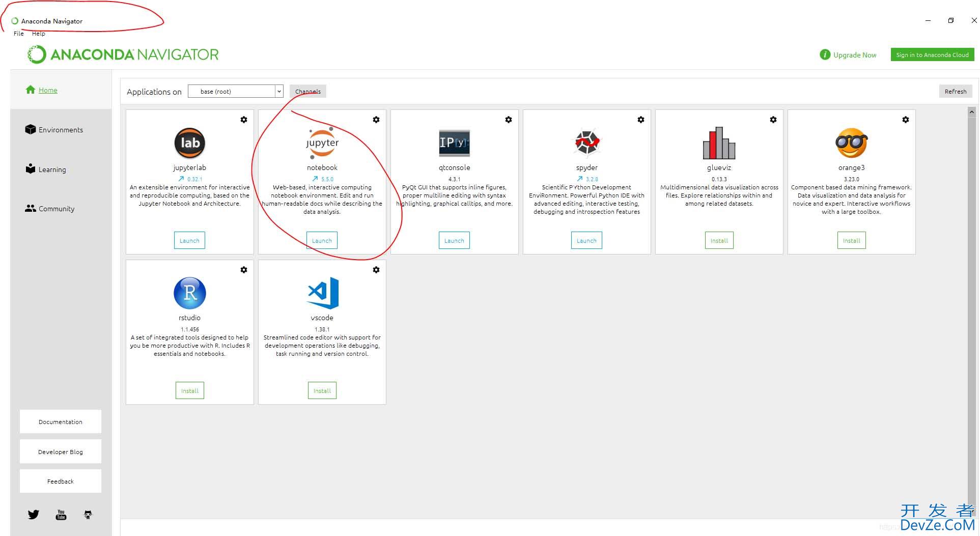980x536 pixels.
Task: Open the YouTube link icon
Action: click(61, 515)
